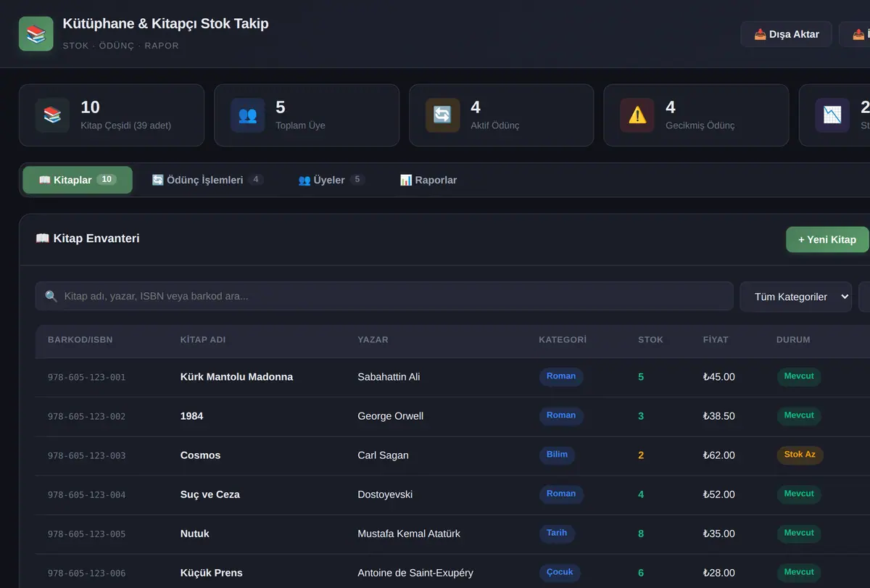The width and height of the screenshot is (870, 588).
Task: Click the YAZAR column header
Action: tap(373, 339)
